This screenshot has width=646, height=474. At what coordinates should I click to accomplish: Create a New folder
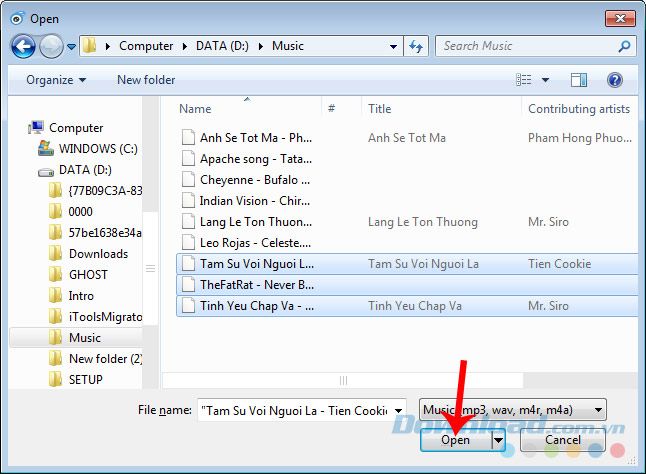point(146,80)
